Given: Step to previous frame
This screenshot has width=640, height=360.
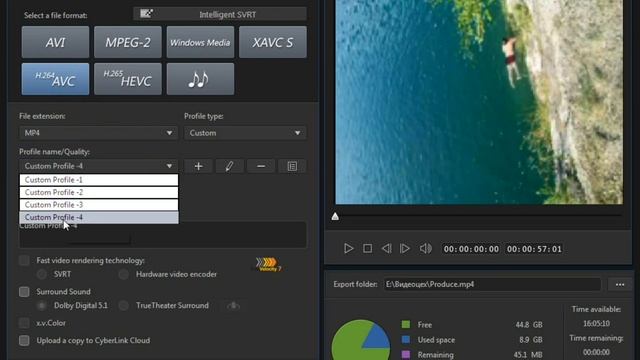Looking at the screenshot, I should click(x=386, y=249).
